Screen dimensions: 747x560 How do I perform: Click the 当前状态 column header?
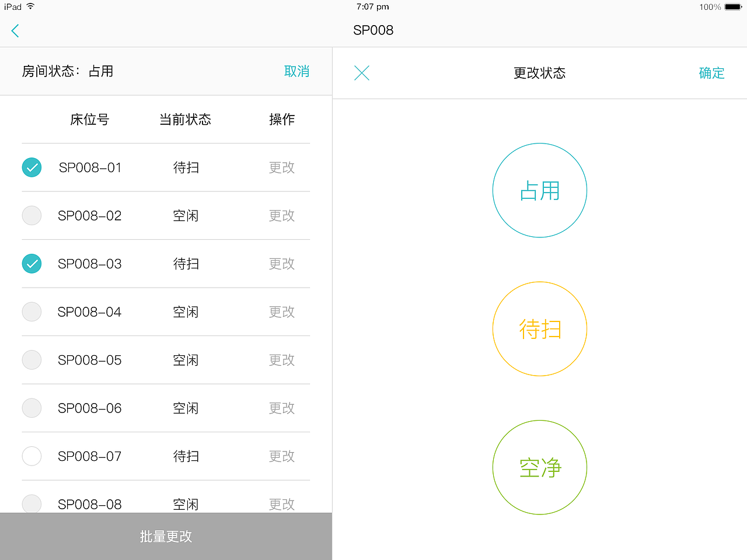(x=184, y=120)
